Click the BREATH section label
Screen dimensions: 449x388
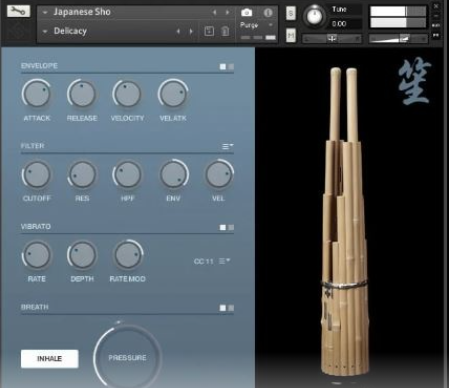34,307
